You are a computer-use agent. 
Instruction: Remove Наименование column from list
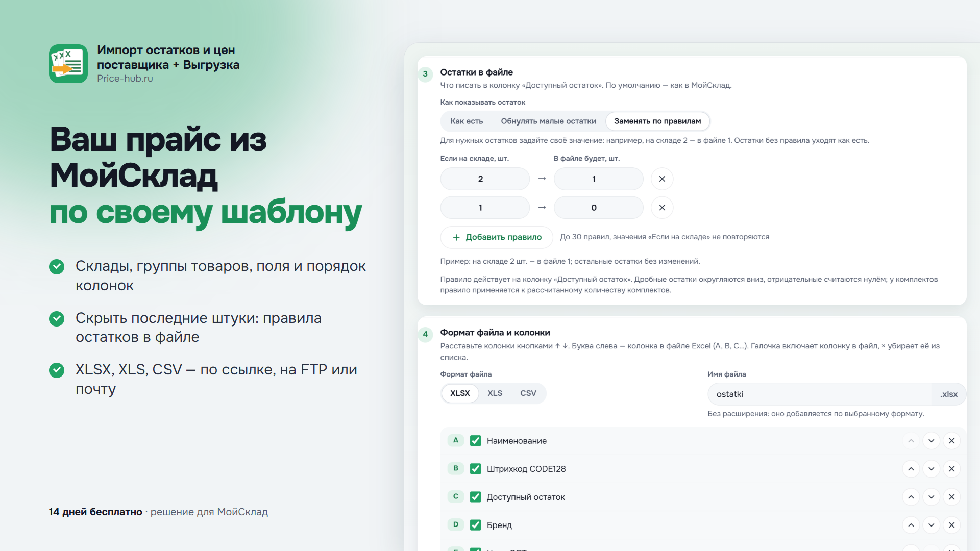(952, 441)
